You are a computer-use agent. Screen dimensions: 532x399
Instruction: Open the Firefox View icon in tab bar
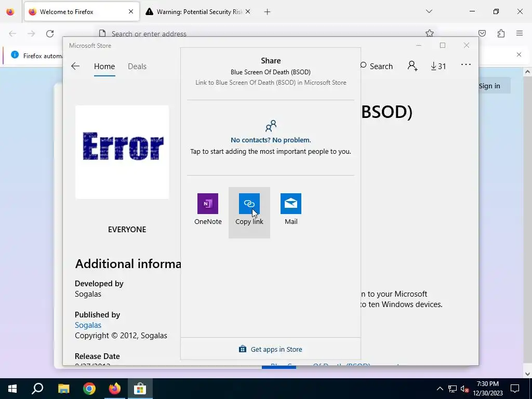tap(10, 12)
